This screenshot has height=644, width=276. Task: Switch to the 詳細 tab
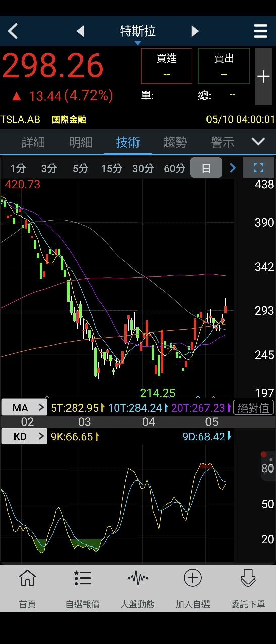point(33,142)
